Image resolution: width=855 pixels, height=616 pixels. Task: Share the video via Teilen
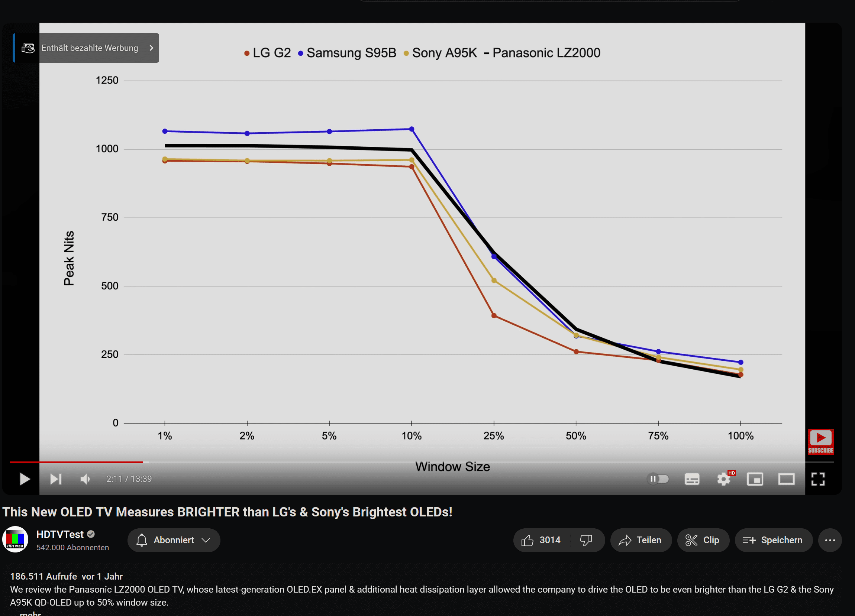tap(641, 540)
